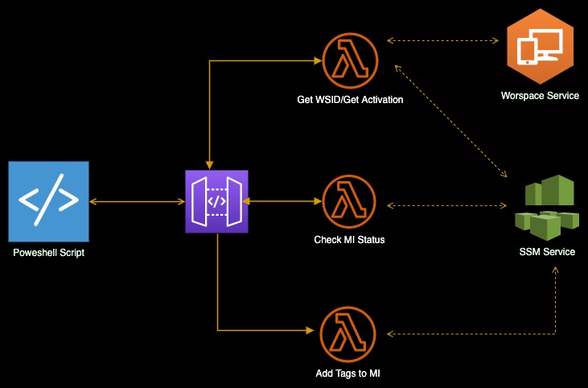This screenshot has height=388, width=588.
Task: Select the orange Workspace Service hexagon icon
Action: 540,47
